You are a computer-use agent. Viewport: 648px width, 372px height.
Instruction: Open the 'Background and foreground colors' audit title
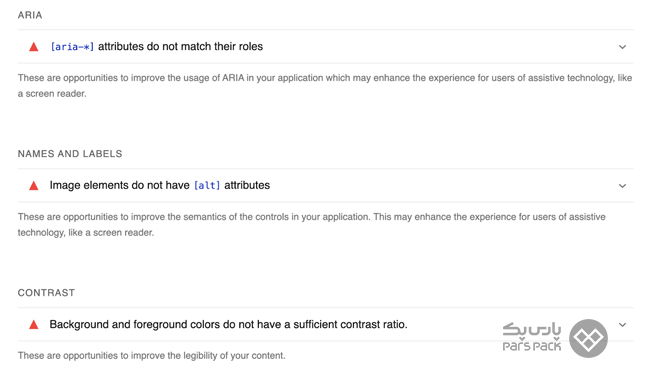pyautogui.click(x=229, y=324)
